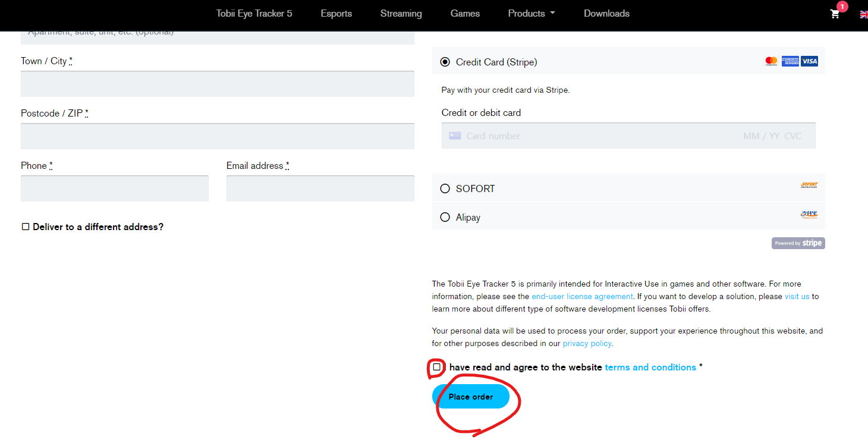Click the Powered by Stripe badge
Image resolution: width=868 pixels, height=443 pixels.
pos(798,243)
